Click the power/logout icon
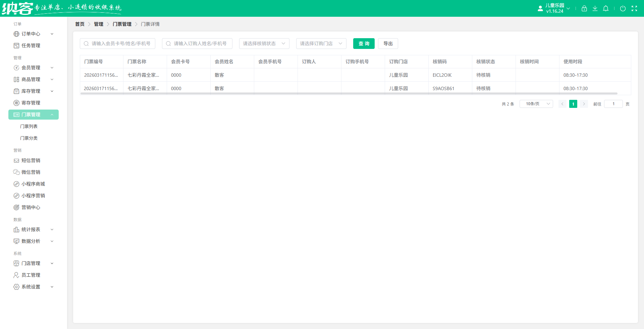Screen dimensions: 644x329 [x=623, y=8]
